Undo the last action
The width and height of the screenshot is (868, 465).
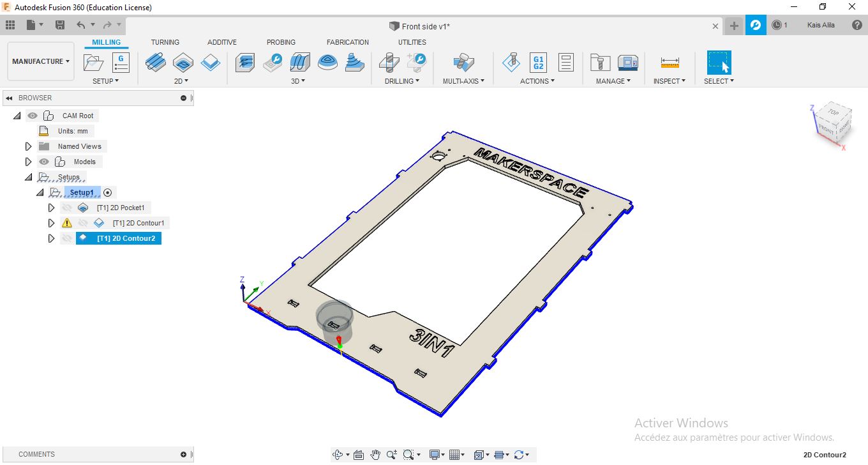coord(80,25)
